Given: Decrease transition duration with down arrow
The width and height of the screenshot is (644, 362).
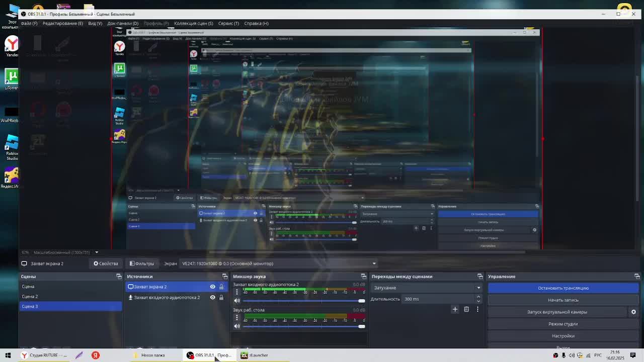Looking at the screenshot, I should point(478,301).
